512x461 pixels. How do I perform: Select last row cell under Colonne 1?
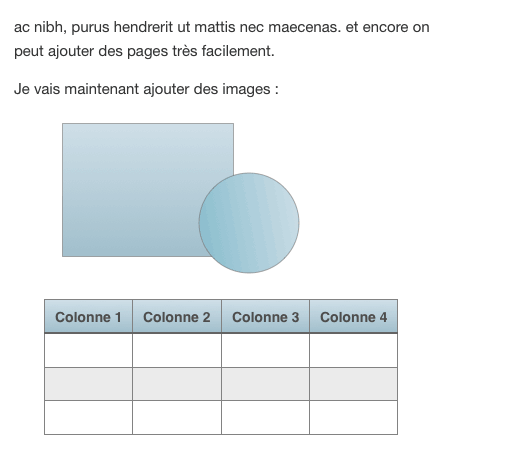88,417
